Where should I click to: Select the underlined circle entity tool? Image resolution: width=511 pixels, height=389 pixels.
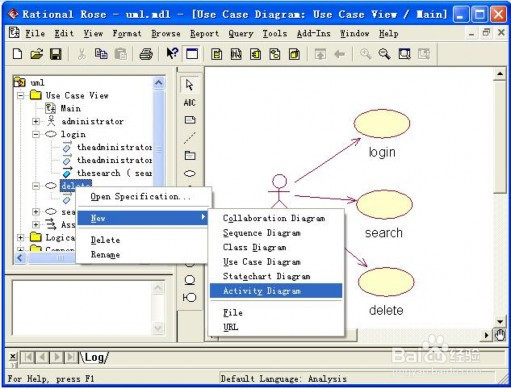pyautogui.click(x=190, y=280)
